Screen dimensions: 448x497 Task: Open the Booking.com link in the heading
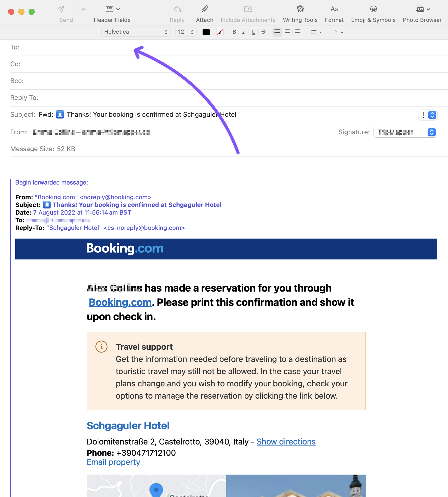click(120, 303)
